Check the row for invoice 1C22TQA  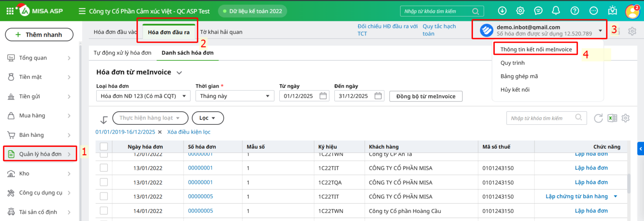pos(104,182)
